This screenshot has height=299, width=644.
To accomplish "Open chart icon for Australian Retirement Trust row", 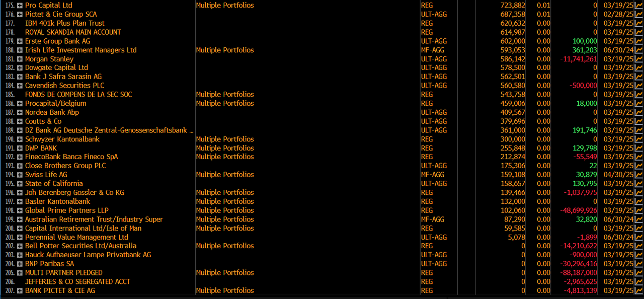I will pyautogui.click(x=639, y=219).
